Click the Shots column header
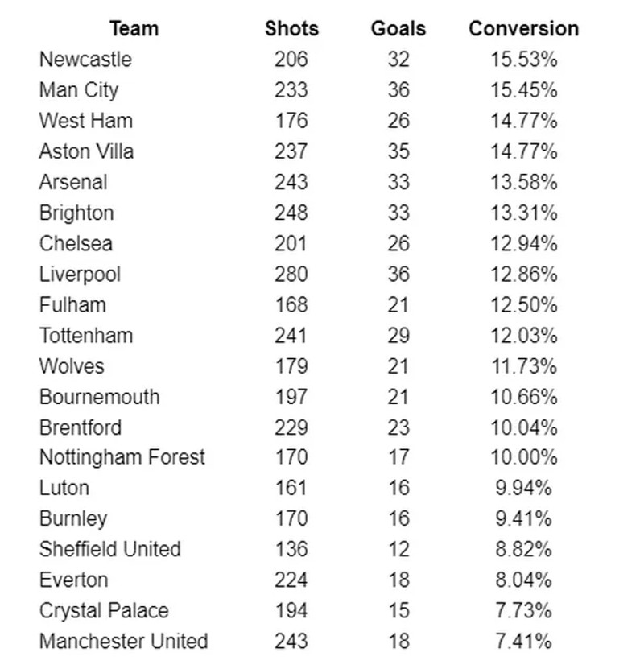644x669 pixels. [291, 29]
